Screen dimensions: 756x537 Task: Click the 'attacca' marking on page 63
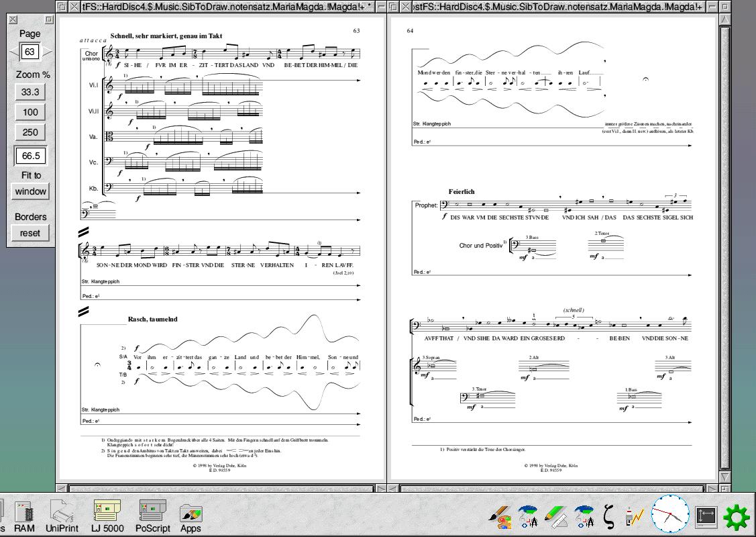[x=93, y=40]
